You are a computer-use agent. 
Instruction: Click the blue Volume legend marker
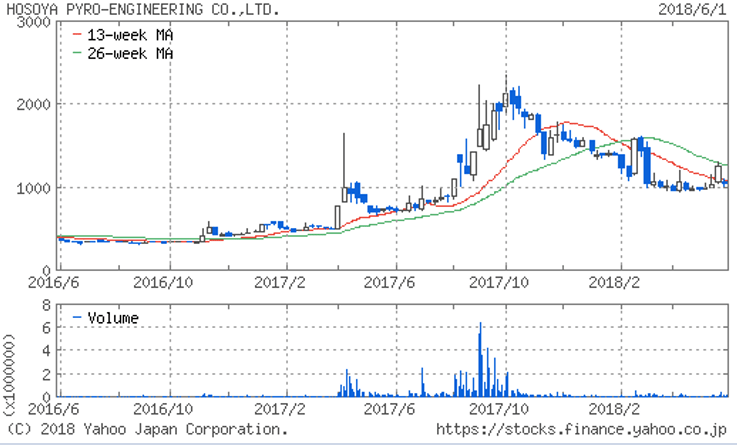click(77, 319)
